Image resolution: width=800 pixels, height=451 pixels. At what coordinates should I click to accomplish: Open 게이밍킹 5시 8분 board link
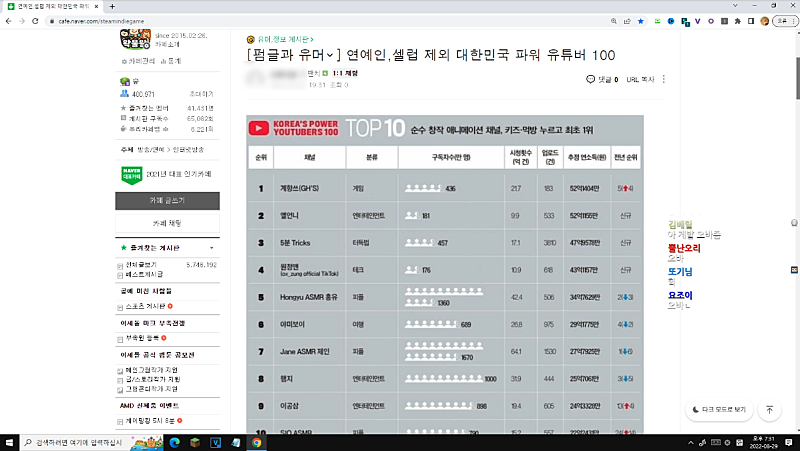[150, 421]
